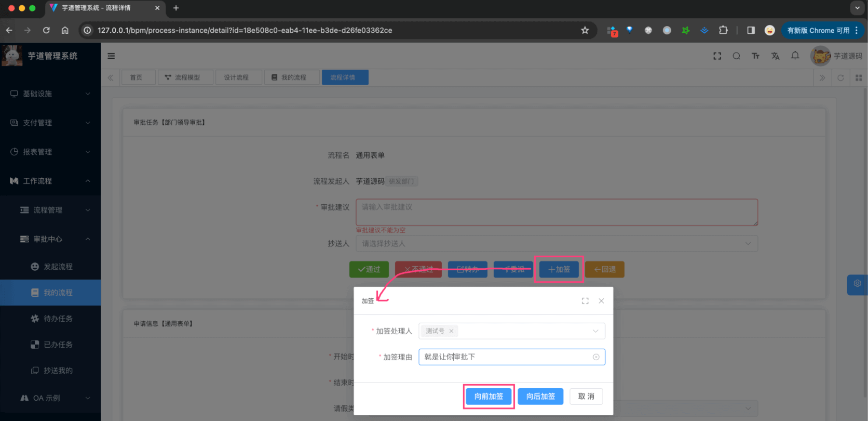
Task: Clear the 加签理由 input text
Action: coord(596,357)
